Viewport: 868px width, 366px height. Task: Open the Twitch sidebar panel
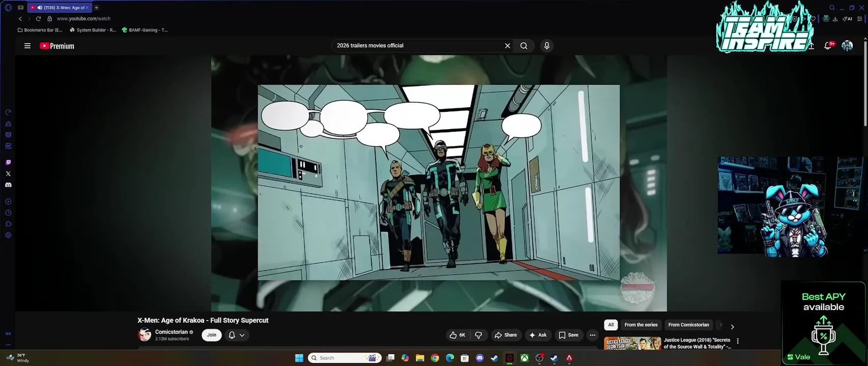(x=8, y=163)
